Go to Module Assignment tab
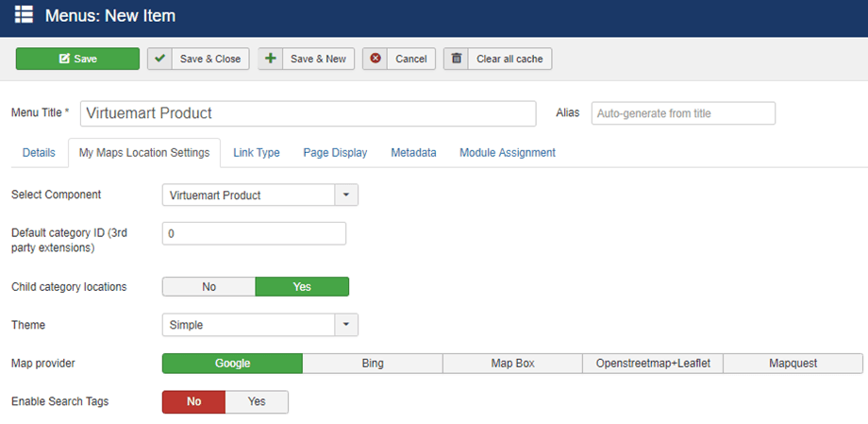The height and width of the screenshot is (424, 868). click(508, 152)
